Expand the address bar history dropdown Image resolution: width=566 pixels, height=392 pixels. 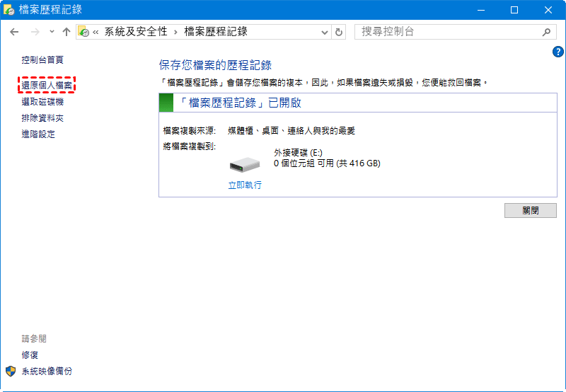325,32
